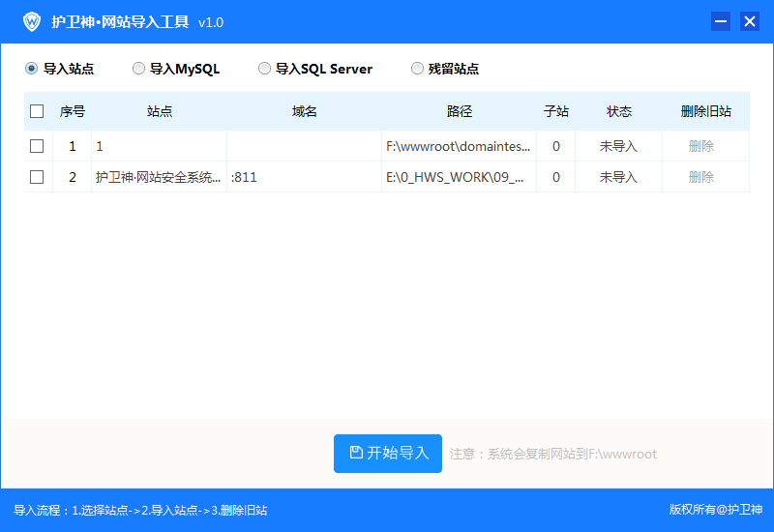Close the import tool window
This screenshot has height=532, width=774.
pos(749,21)
